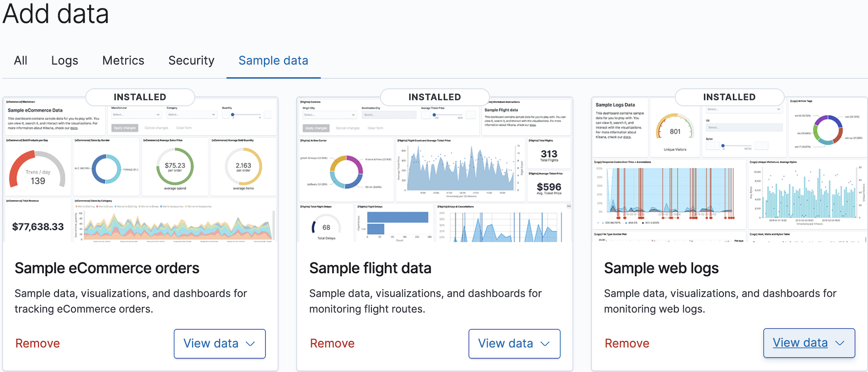Remove the Sample flight data dataset
Screen dimensions: 868x372
tap(332, 343)
